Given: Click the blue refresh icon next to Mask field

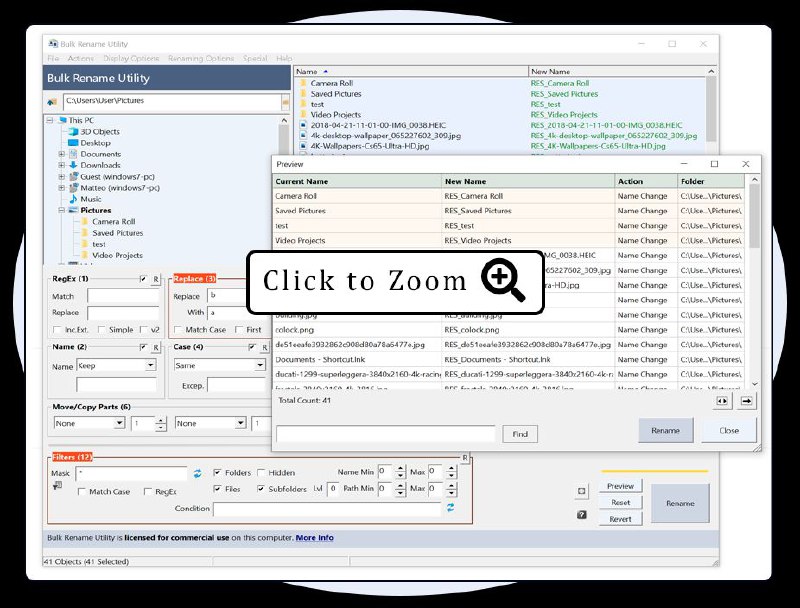Looking at the screenshot, I should click(x=197, y=474).
